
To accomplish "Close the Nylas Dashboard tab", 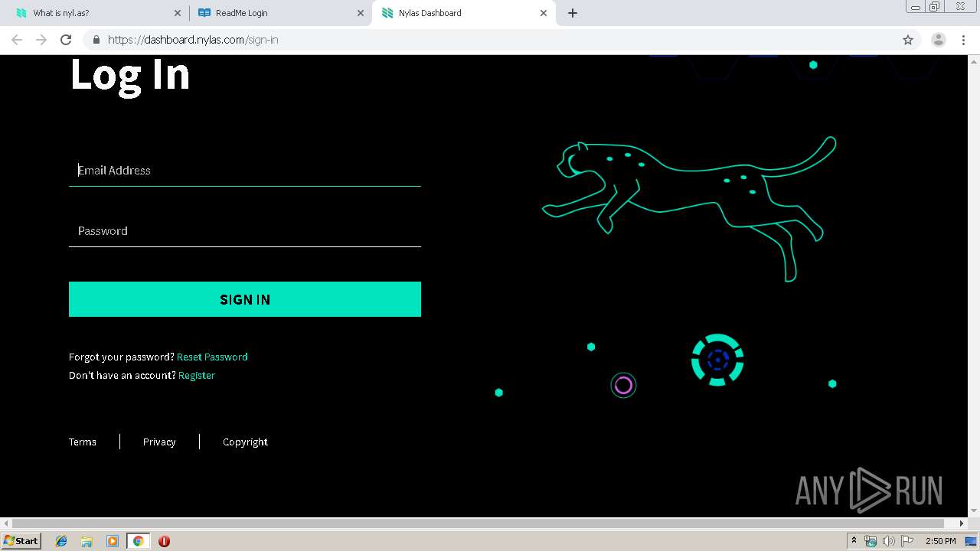I will pos(544,13).
